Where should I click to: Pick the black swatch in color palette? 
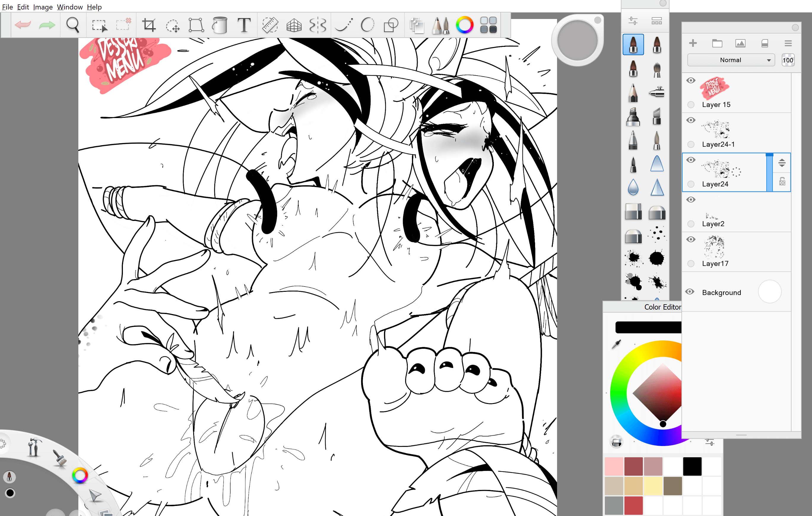coord(692,466)
